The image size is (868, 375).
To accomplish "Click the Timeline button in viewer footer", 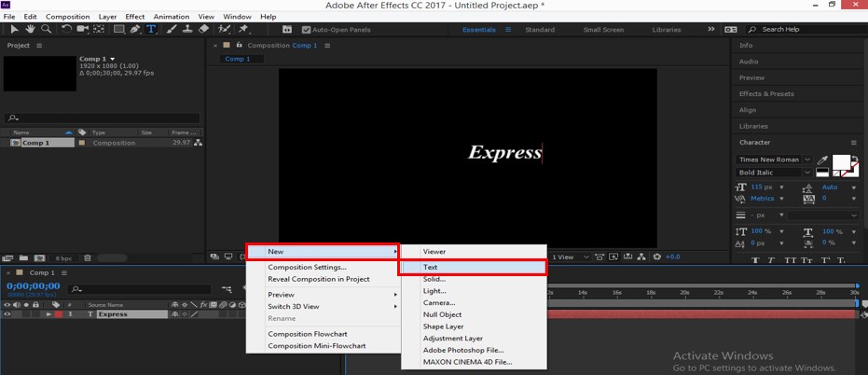I will (627, 257).
